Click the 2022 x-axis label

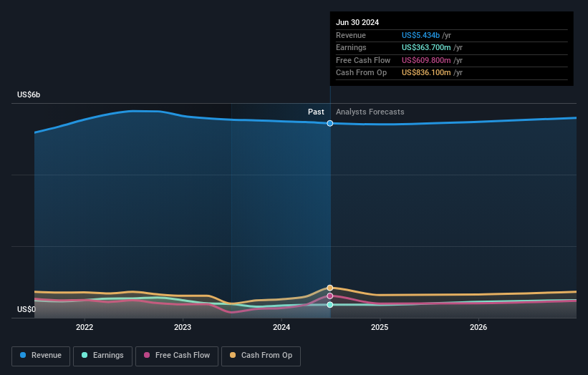[x=85, y=327]
